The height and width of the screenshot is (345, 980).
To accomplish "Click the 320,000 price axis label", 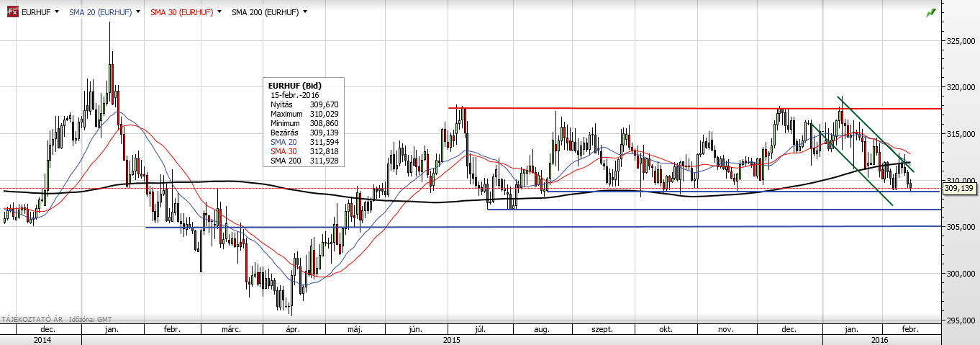I will (960, 87).
